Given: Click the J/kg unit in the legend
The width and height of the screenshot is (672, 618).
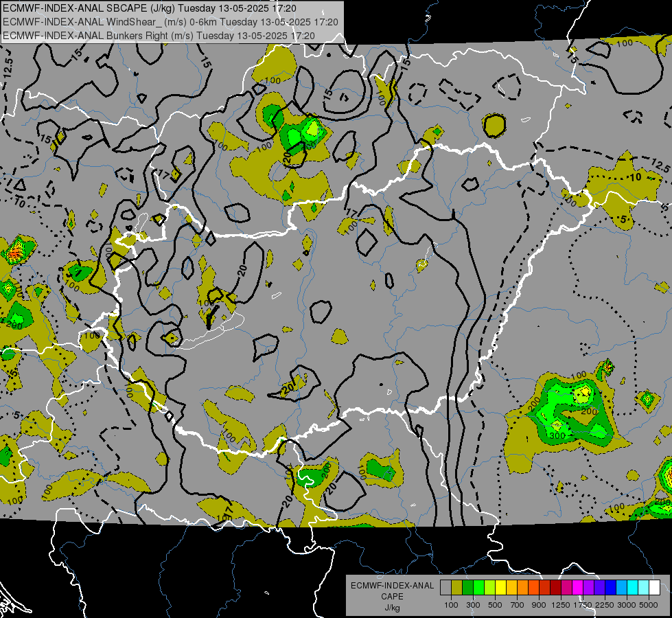Looking at the screenshot, I should (x=392, y=608).
